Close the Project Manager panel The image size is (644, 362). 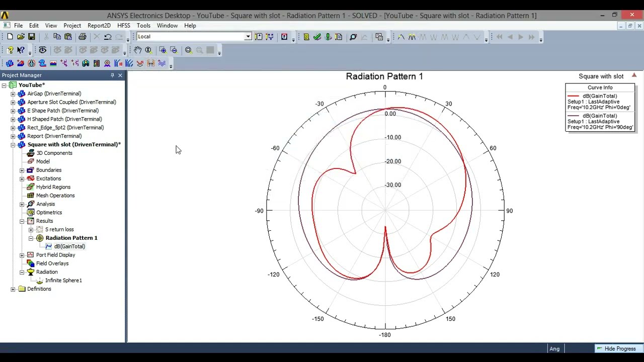tap(120, 75)
